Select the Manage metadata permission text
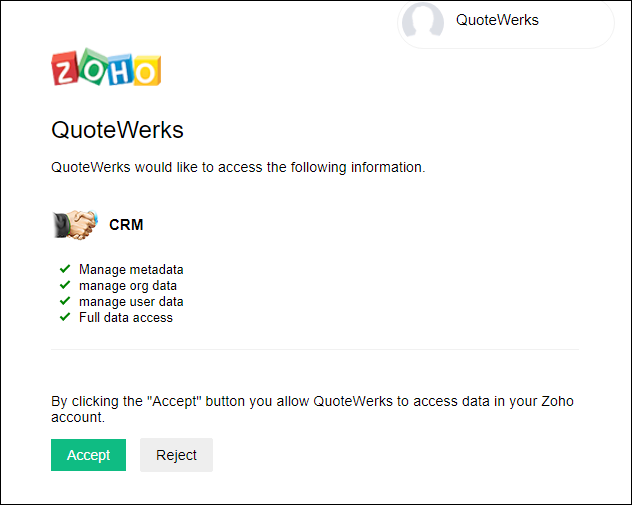Screen dimensions: 632x505 [131, 269]
